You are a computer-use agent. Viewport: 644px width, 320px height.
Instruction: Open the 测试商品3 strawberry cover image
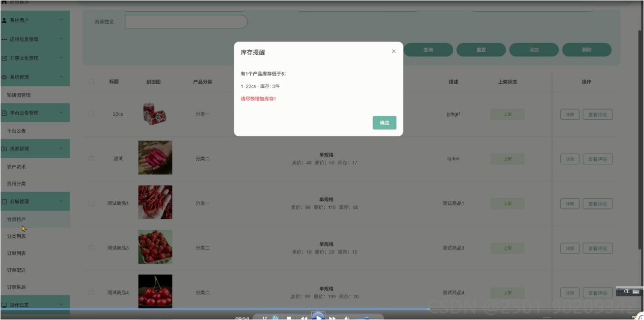pyautogui.click(x=155, y=247)
